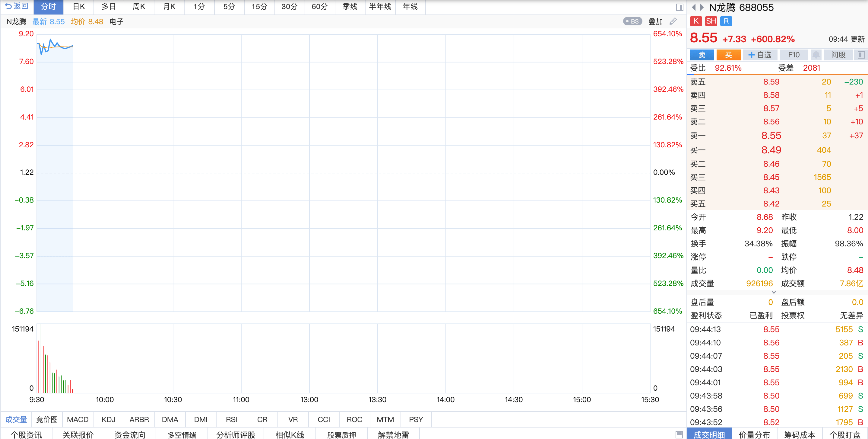Image resolution: width=868 pixels, height=439 pixels.
Task: Switch to the 半年线 half-year tab
Action: 380,7
